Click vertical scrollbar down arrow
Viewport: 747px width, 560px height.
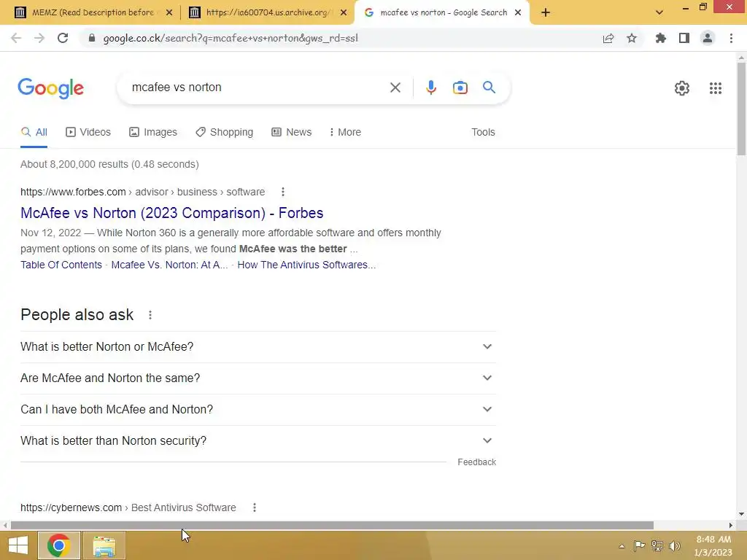coord(741,514)
